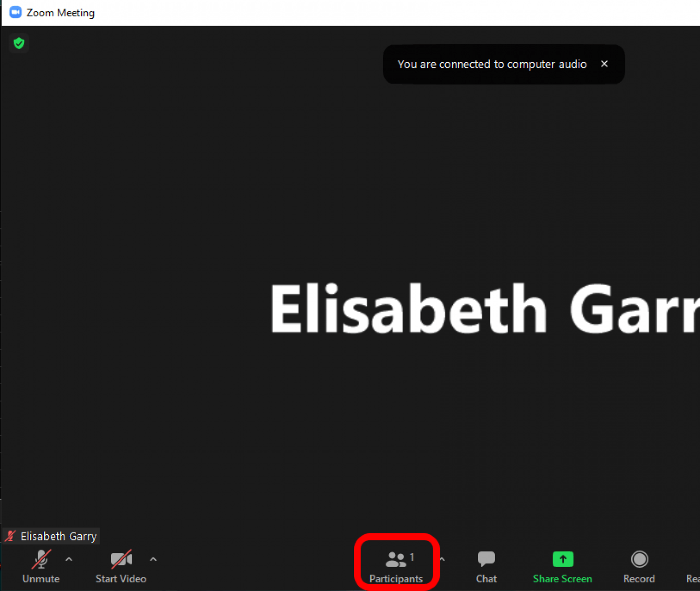This screenshot has height=591, width=700.
Task: Expand audio options arrow next to Unmute
Action: click(x=69, y=559)
